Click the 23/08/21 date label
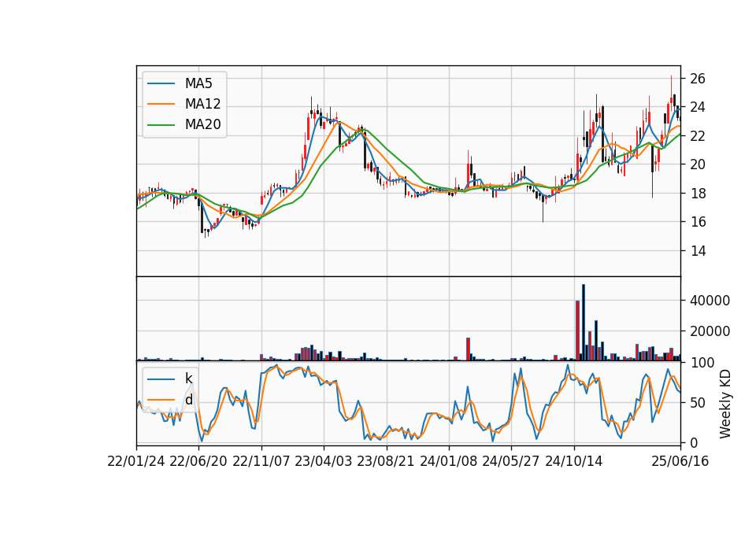The height and width of the screenshot is (543, 756). (x=386, y=461)
